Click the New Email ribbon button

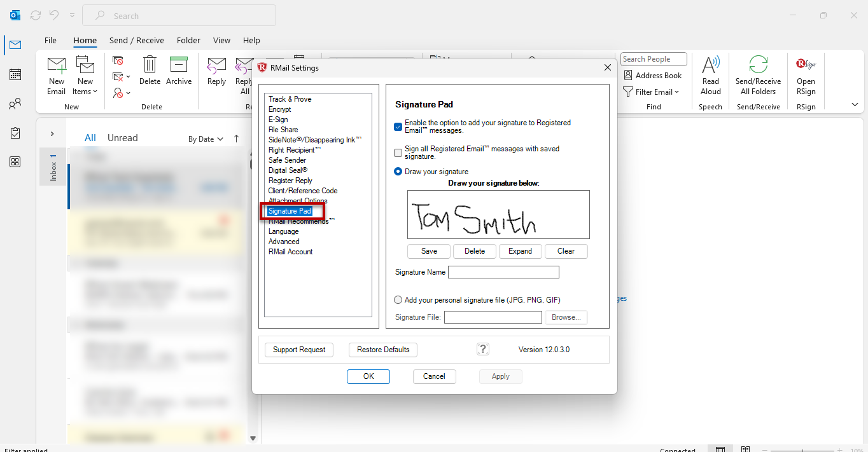[x=57, y=76]
